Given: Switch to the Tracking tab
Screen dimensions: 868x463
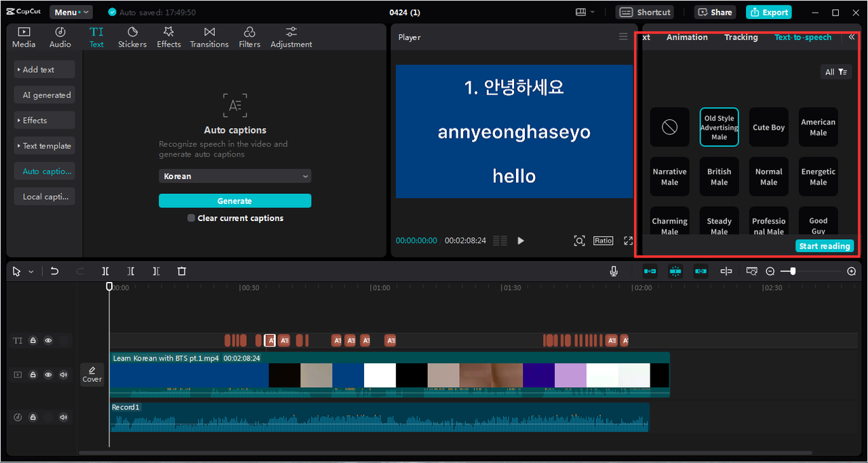Looking at the screenshot, I should point(741,37).
